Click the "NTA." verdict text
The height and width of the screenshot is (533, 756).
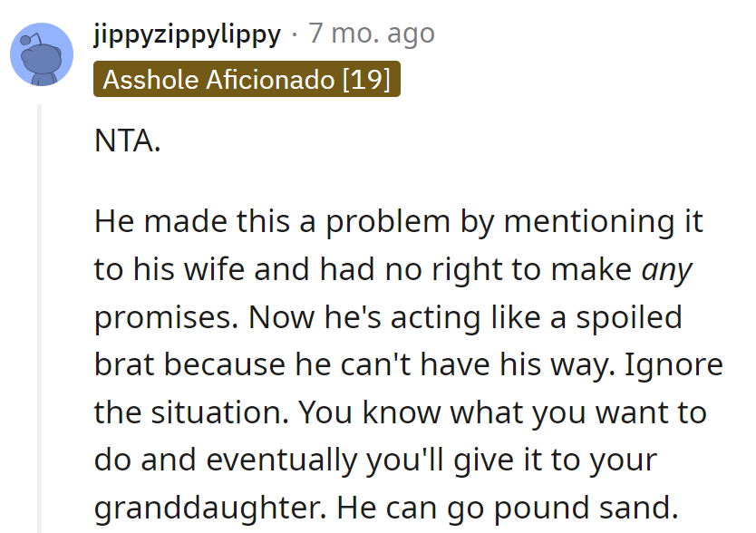[128, 141]
